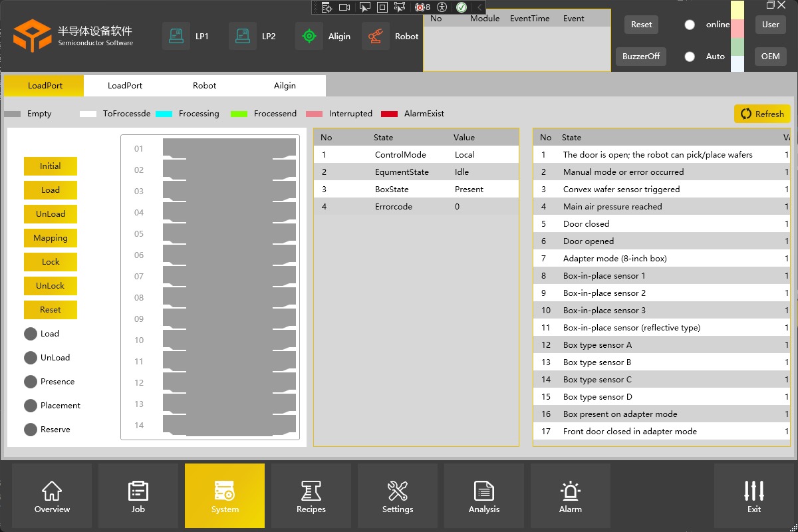Image resolution: width=798 pixels, height=532 pixels.
Task: Click the Presence indicator circle
Action: (31, 382)
